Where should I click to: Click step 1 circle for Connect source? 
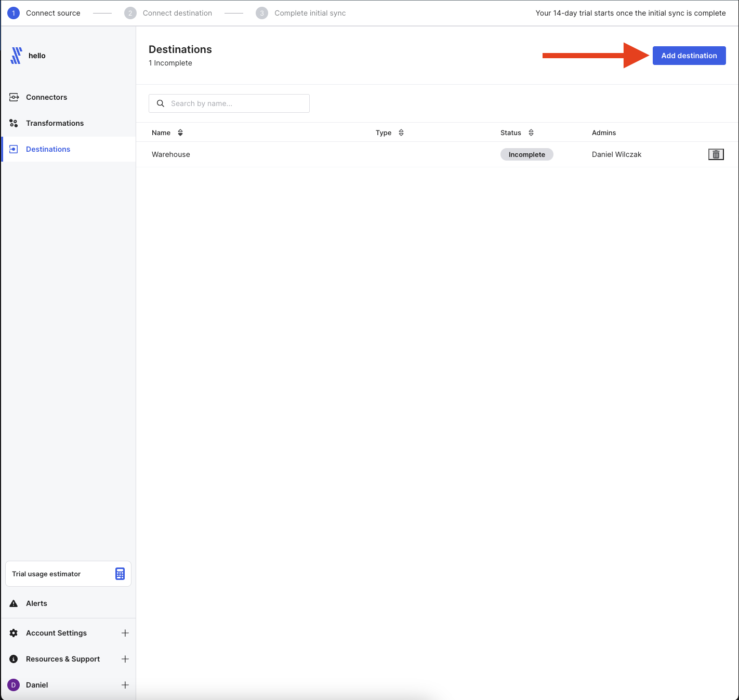[x=14, y=13]
